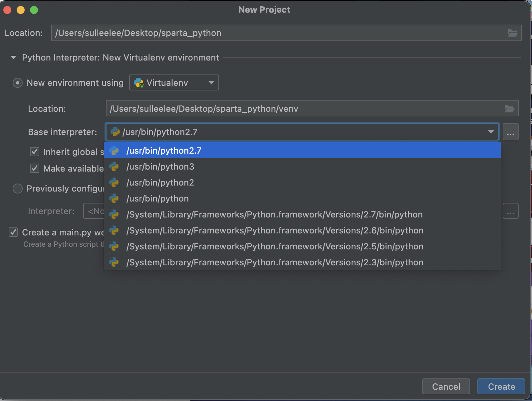Pick /usr/bin/python2 from the list
Image resolution: width=532 pixels, height=401 pixels.
[x=302, y=183]
